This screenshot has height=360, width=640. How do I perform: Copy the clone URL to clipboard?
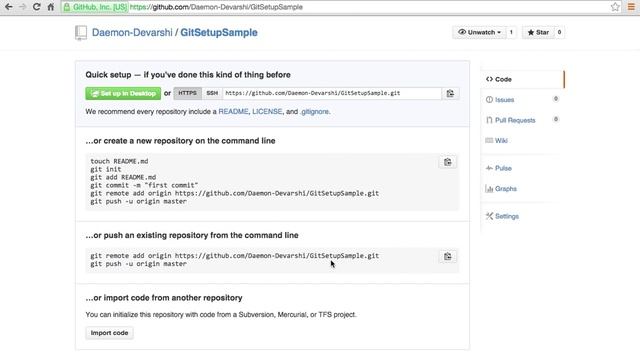450,93
